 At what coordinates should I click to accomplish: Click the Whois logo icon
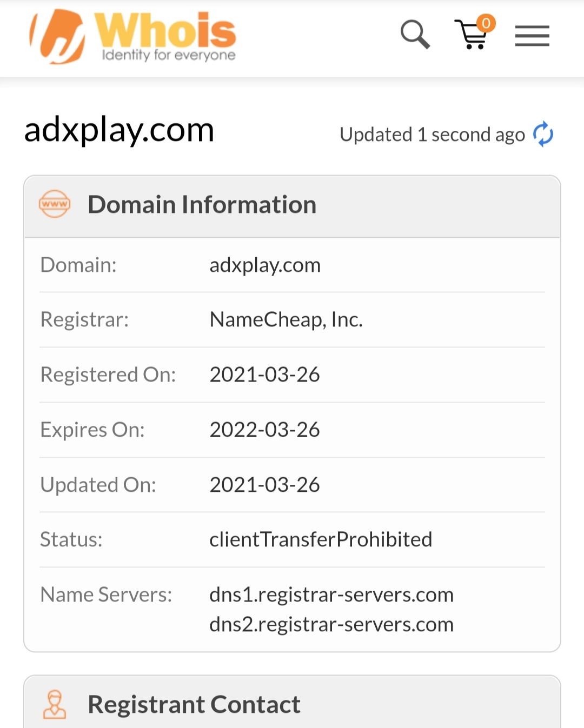pyautogui.click(x=57, y=37)
